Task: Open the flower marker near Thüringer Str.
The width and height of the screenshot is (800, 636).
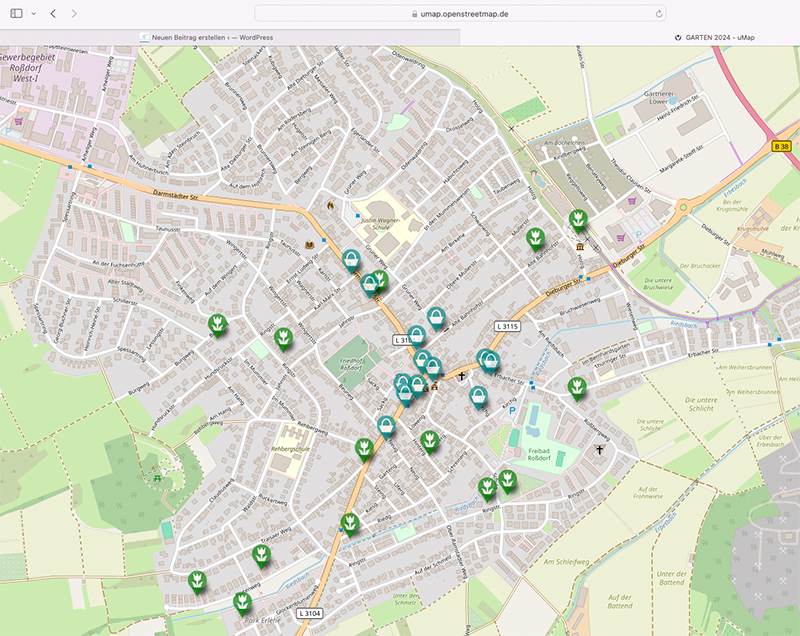Action: pyautogui.click(x=577, y=389)
